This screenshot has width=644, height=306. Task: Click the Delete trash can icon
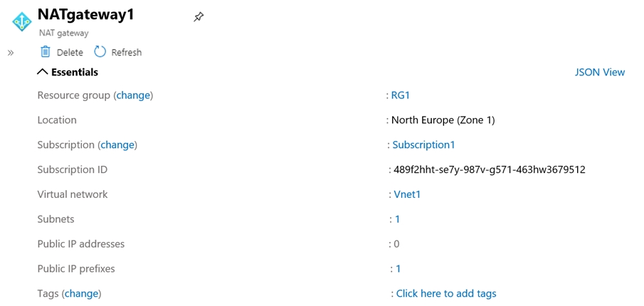click(46, 52)
